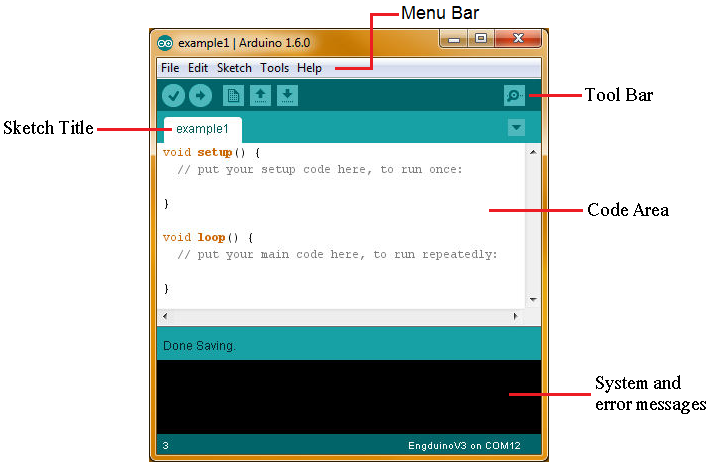This screenshot has height=468, width=710.
Task: Click the Verify checkmark button
Action: coord(173,96)
